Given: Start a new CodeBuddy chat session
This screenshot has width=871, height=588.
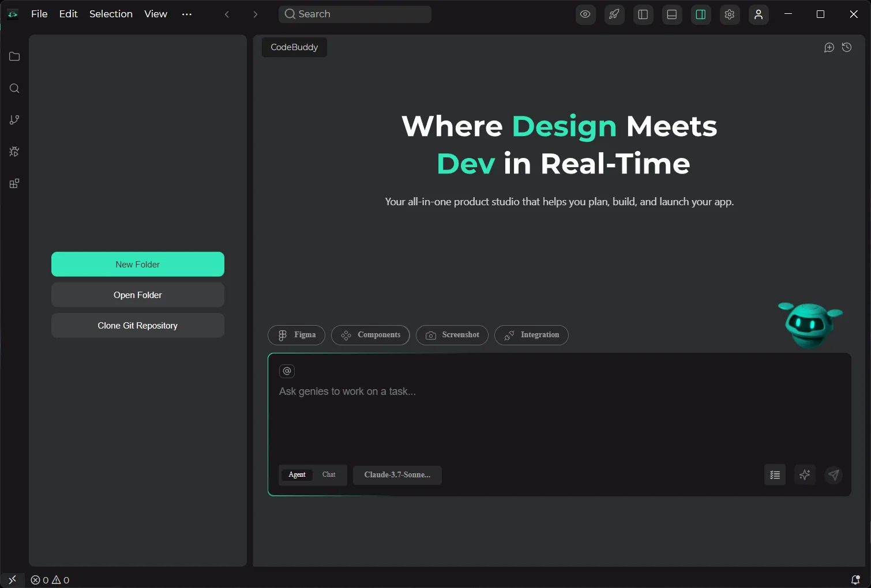Looking at the screenshot, I should click(829, 47).
